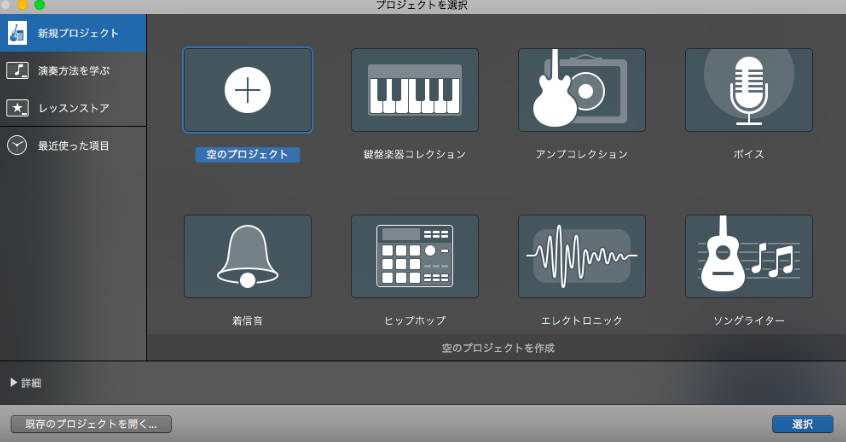Click the 選択 button

[x=802, y=424]
